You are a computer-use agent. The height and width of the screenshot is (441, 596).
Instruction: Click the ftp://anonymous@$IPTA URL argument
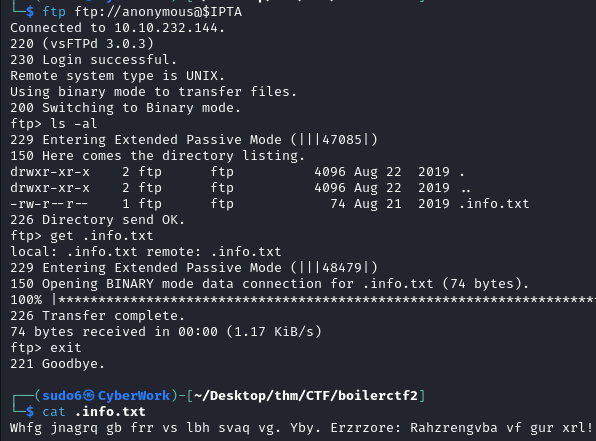[158, 12]
